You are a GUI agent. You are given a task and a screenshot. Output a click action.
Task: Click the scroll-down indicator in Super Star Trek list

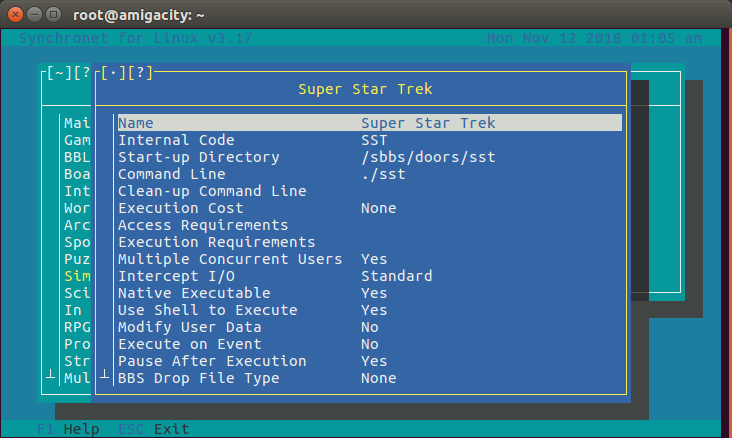(105, 374)
